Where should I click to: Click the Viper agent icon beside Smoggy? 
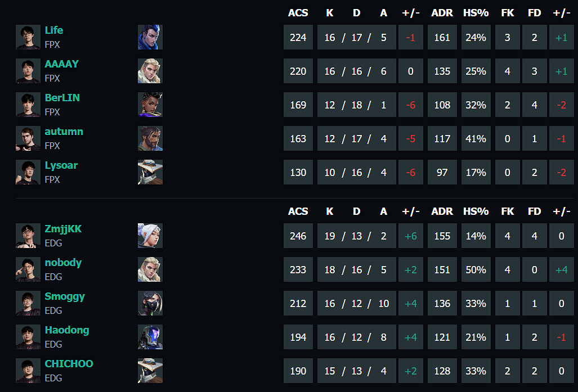pyautogui.click(x=150, y=303)
